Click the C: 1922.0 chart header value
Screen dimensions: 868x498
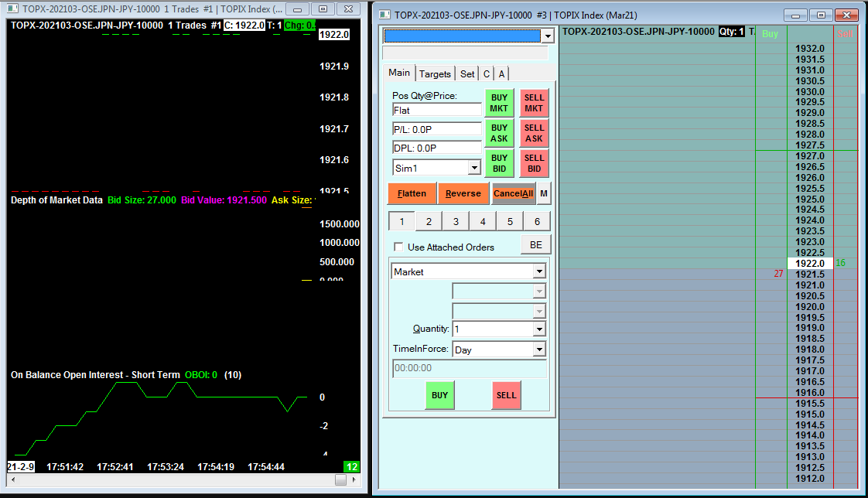pyautogui.click(x=244, y=25)
